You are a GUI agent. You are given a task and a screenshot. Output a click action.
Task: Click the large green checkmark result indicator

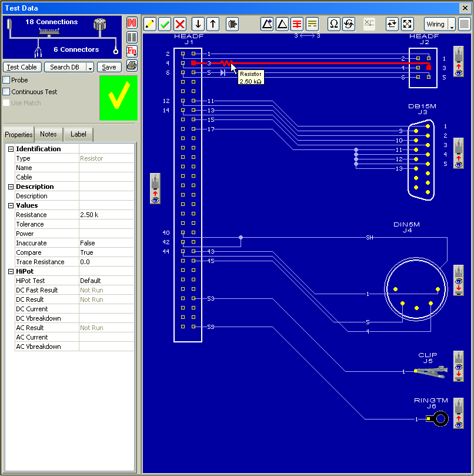point(119,98)
